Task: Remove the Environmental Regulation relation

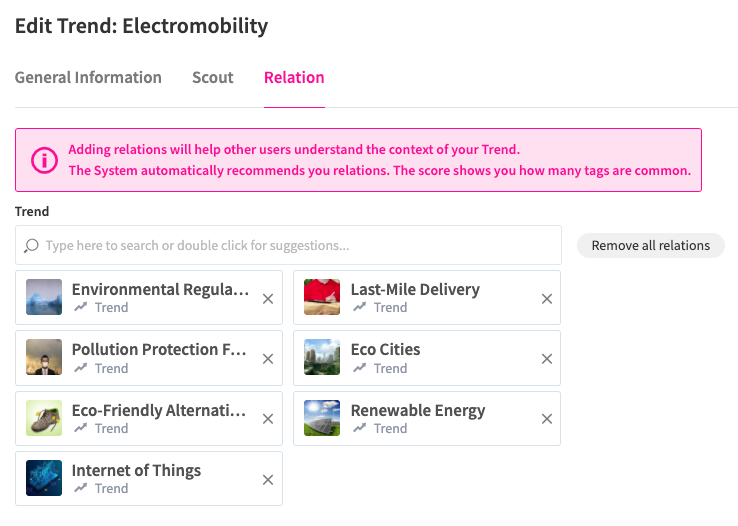Action: click(x=267, y=298)
